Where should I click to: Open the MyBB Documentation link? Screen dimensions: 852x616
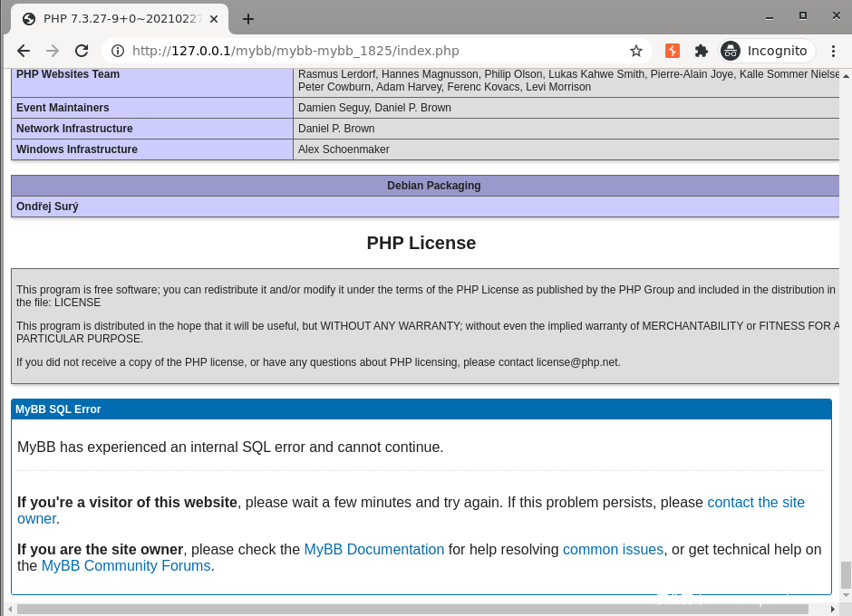point(373,549)
